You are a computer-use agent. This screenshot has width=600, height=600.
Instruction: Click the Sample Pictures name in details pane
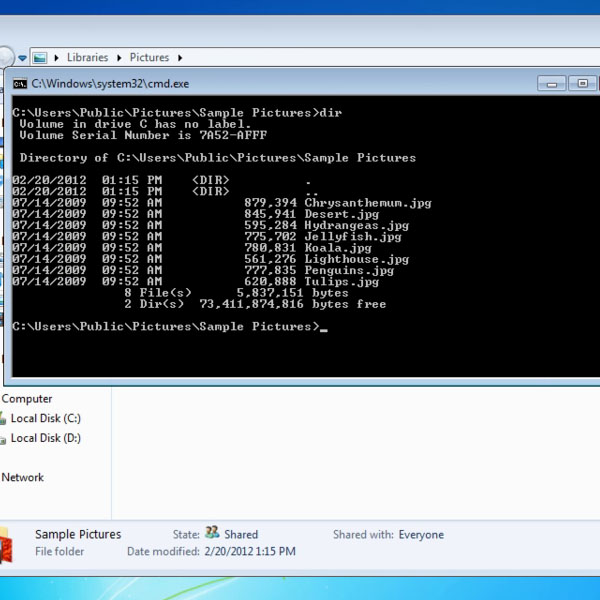(x=78, y=534)
